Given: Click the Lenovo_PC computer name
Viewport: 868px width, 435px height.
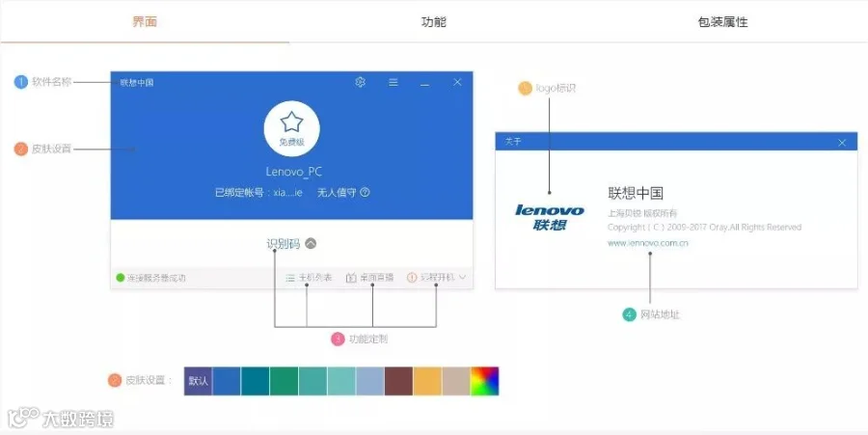Looking at the screenshot, I should coord(293,172).
